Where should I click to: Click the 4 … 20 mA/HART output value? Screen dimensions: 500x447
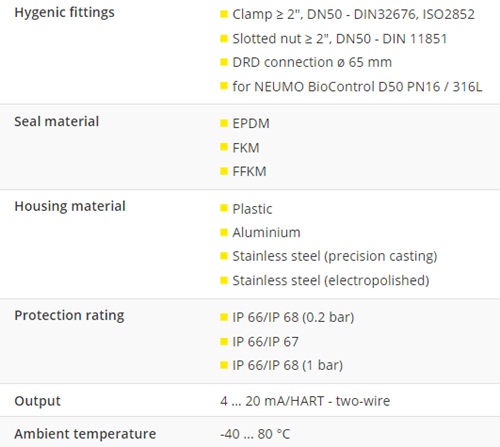[x=305, y=401]
